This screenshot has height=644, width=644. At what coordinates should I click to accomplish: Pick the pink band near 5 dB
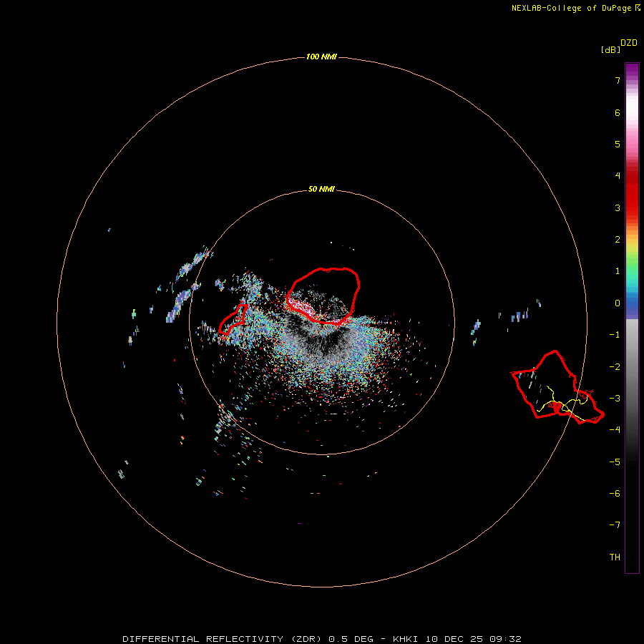tap(632, 142)
